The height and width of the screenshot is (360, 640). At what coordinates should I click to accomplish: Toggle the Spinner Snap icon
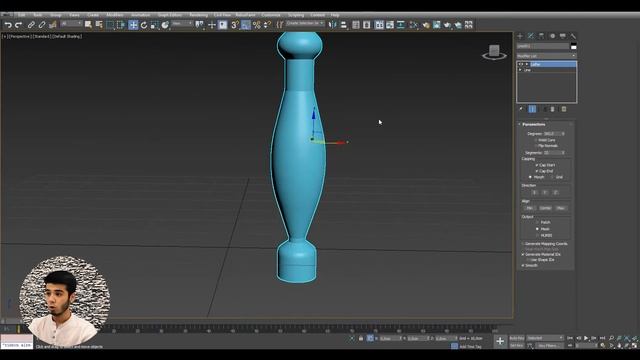click(x=267, y=25)
